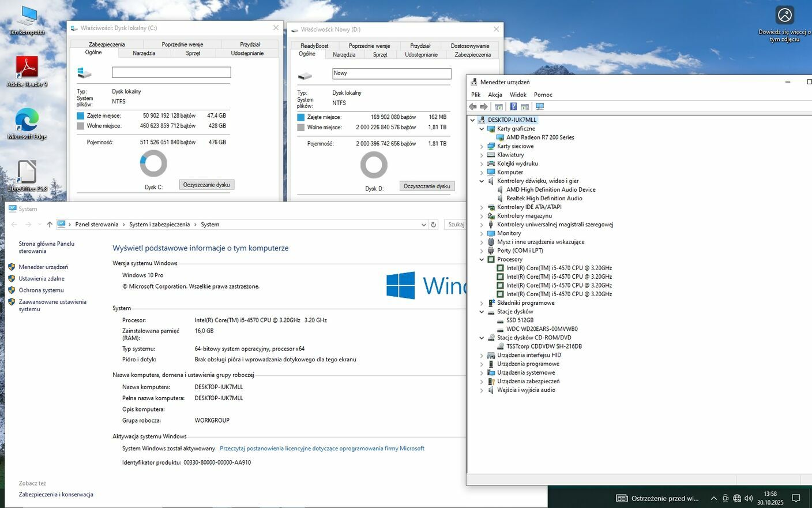Viewport: 812px width, 508px height.
Task: Click the Help icon in Device Manager toolbar
Action: pos(513,107)
